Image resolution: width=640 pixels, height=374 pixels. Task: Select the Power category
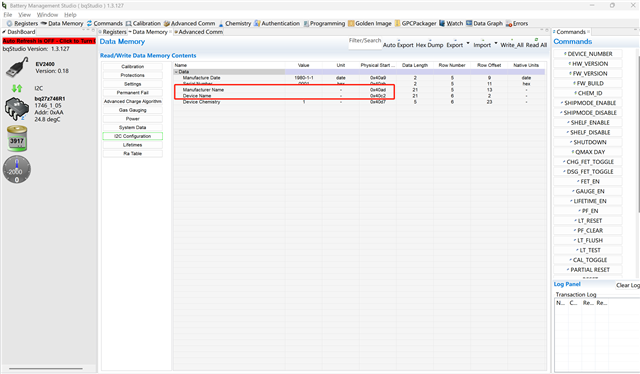click(133, 119)
